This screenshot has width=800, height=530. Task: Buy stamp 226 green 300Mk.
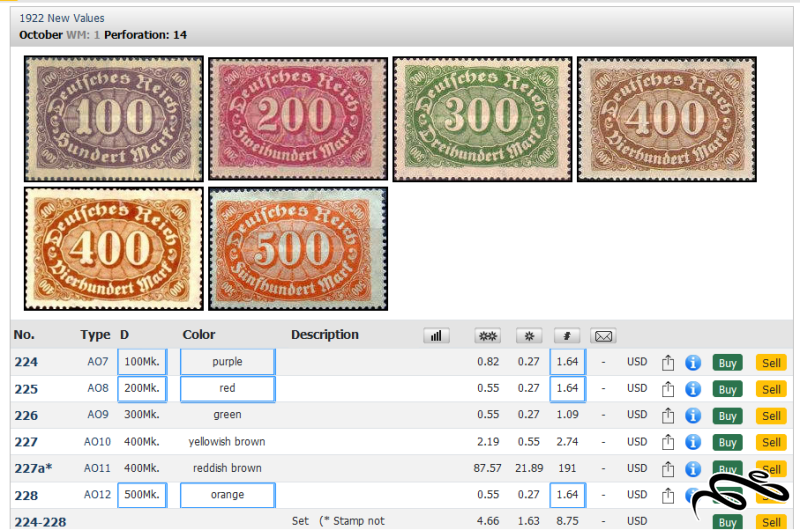click(728, 416)
